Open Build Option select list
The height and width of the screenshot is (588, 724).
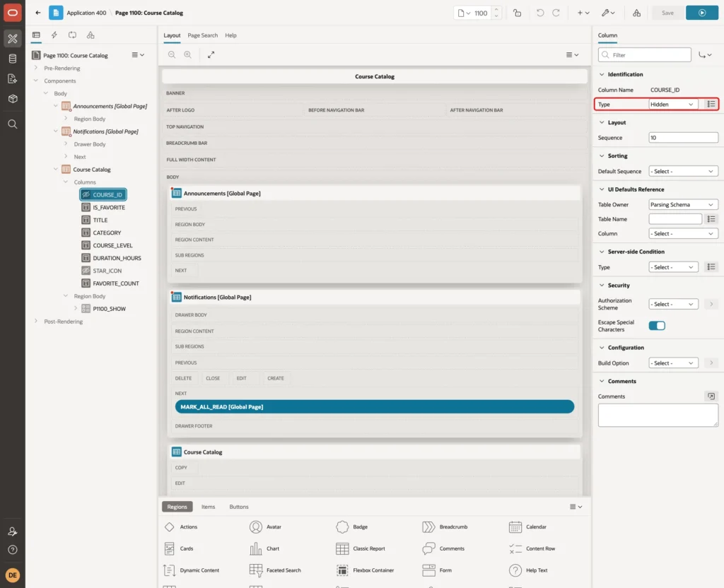673,363
